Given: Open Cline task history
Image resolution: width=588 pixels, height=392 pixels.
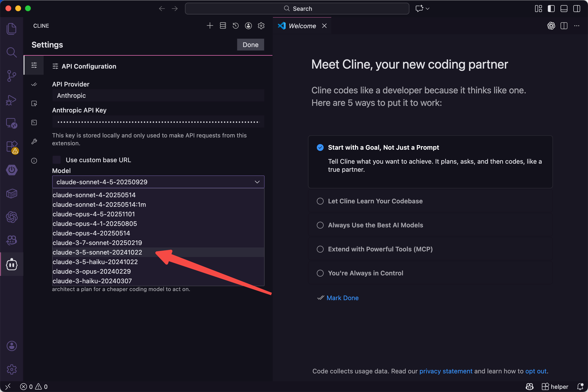Looking at the screenshot, I should coord(235,25).
